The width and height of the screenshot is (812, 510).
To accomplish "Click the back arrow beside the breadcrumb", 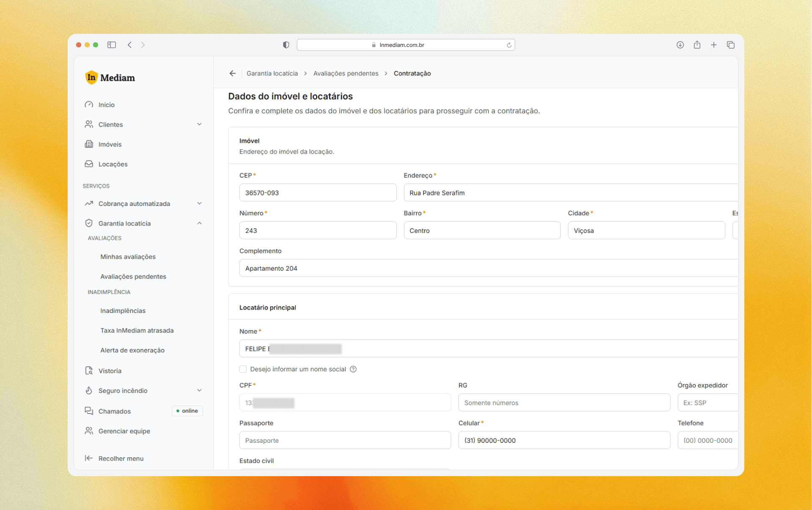I will pos(233,74).
